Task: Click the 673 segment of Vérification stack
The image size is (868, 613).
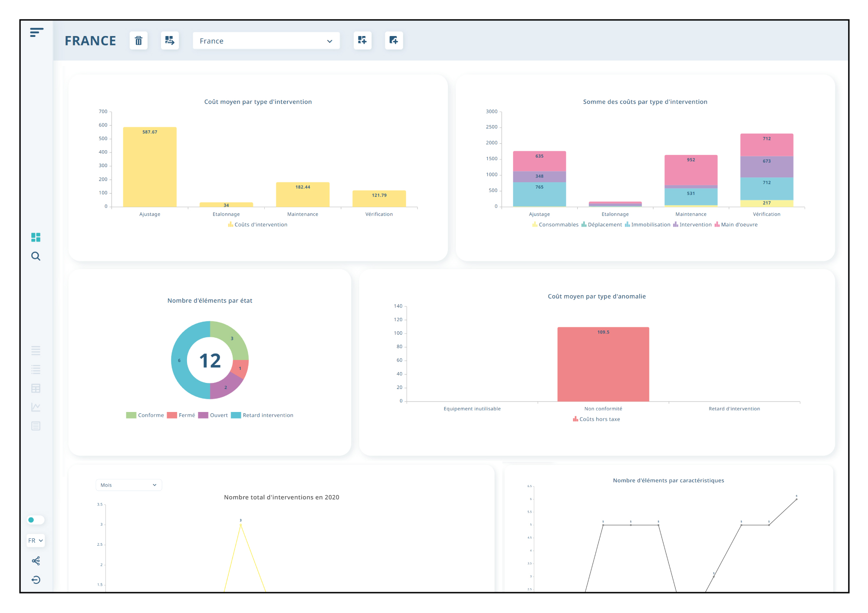Action: coord(767,167)
